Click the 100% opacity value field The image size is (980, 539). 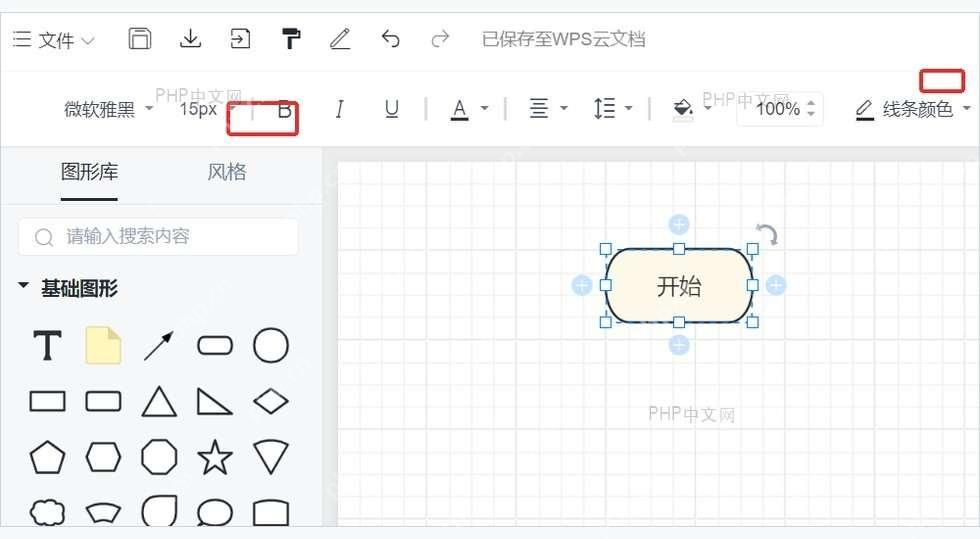[x=778, y=109]
